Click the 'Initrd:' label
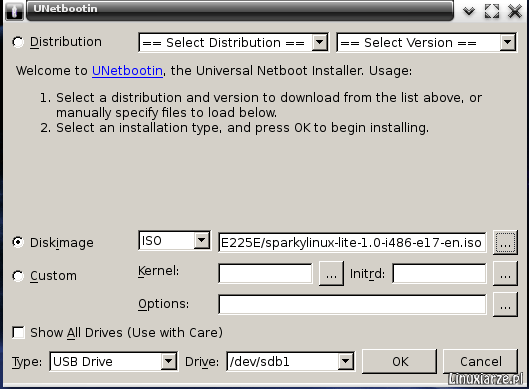The image size is (529, 389). 367,274
